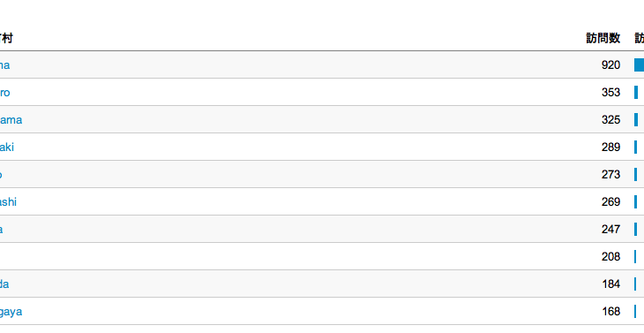Click the blue bar in the 920 row
The width and height of the screenshot is (644, 333).
pyautogui.click(x=639, y=65)
